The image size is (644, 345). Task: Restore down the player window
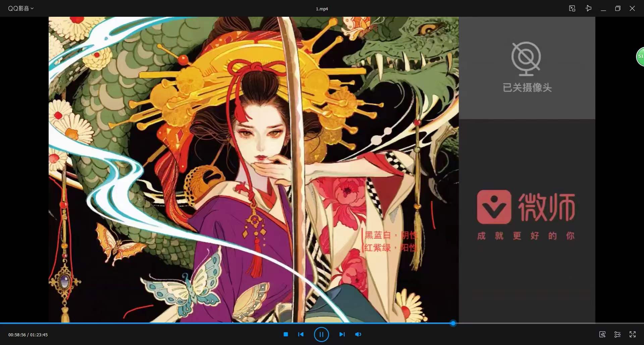click(x=618, y=8)
